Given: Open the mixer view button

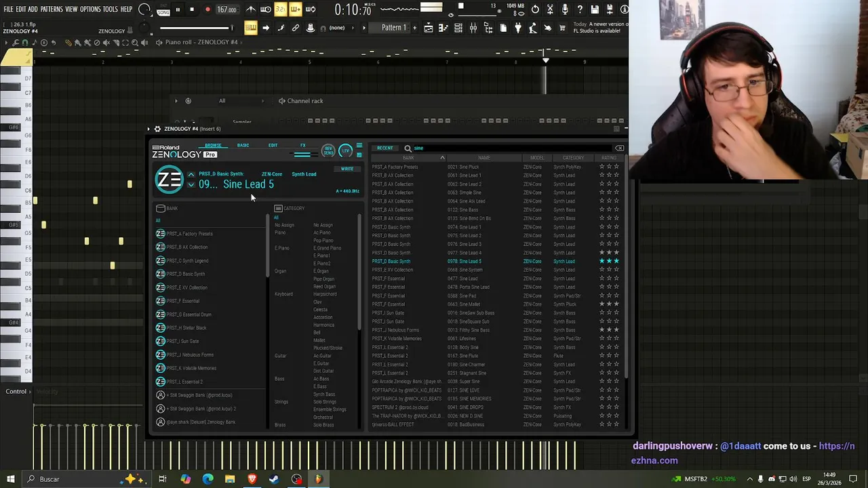Looking at the screenshot, I should (x=473, y=28).
